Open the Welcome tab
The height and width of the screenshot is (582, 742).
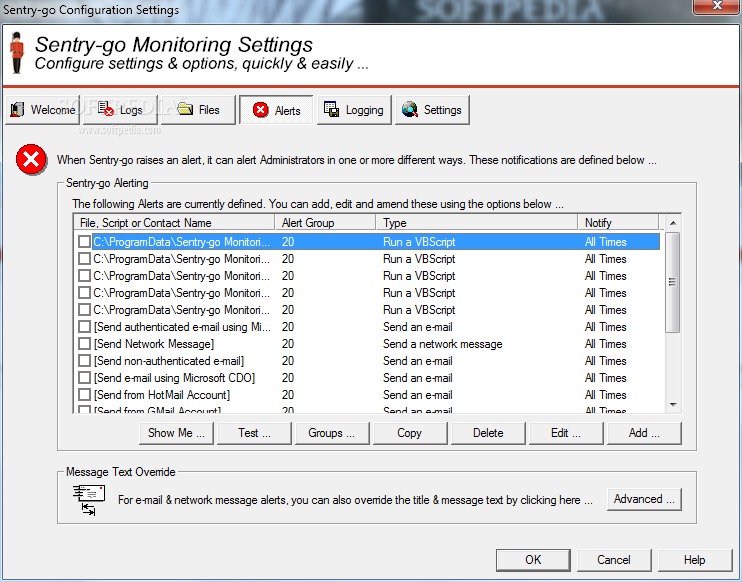(x=43, y=110)
